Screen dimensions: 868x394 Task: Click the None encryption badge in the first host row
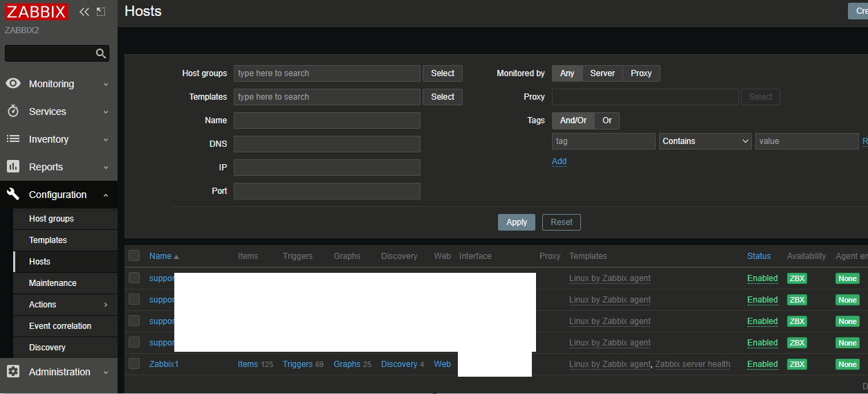[847, 278]
